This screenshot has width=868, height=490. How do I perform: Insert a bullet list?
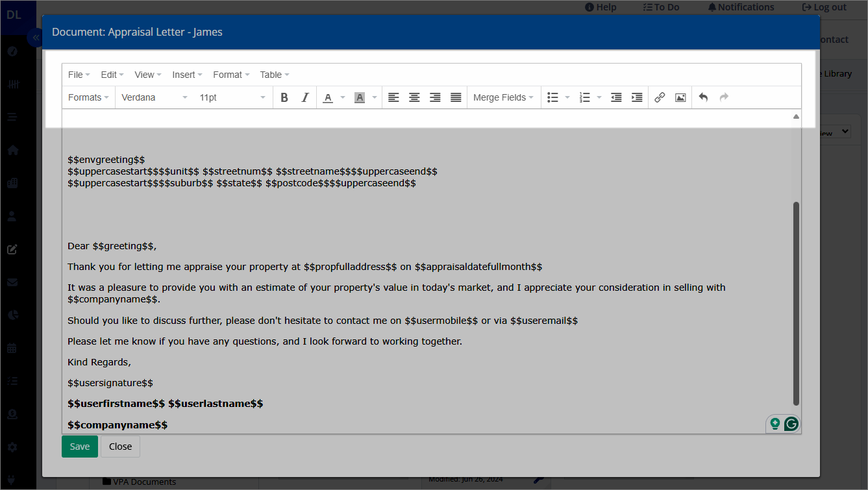(x=553, y=97)
